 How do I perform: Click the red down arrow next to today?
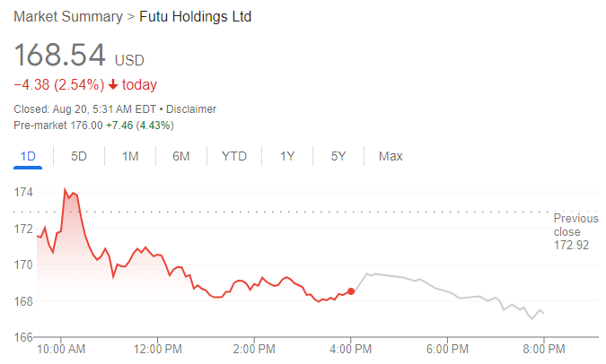(113, 84)
